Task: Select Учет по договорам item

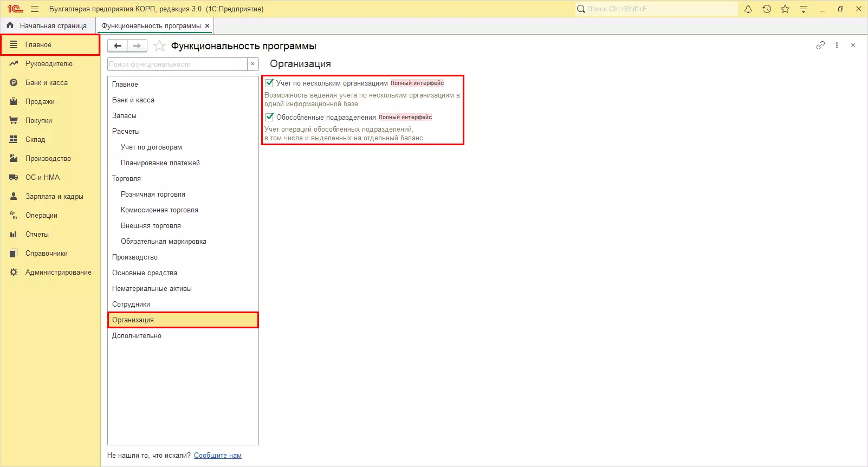Action: click(183, 147)
